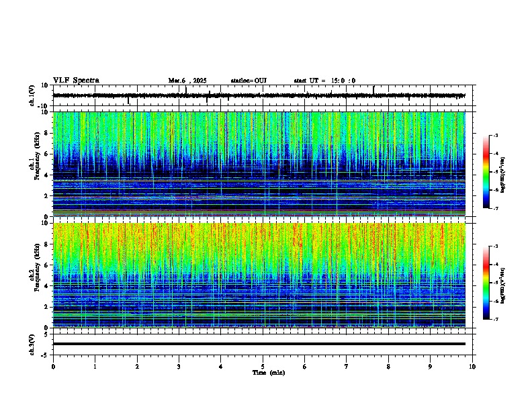
Task: Click the time axis tick label "9"
Action: 430,367
